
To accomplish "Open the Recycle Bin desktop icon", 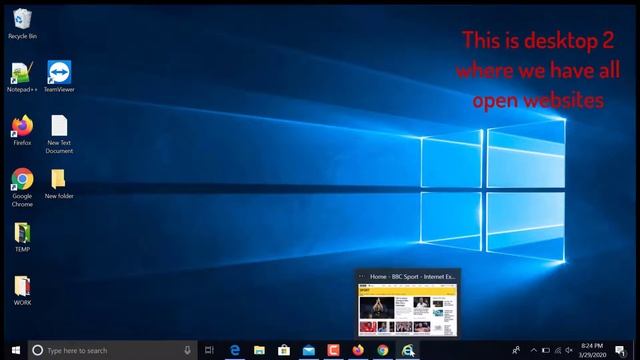I will coord(22,24).
